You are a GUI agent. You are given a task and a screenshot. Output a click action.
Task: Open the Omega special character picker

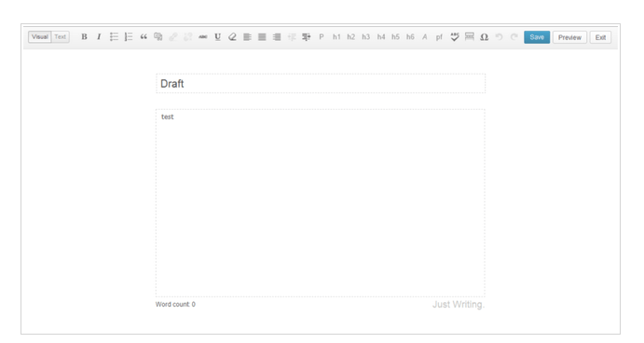[485, 37]
